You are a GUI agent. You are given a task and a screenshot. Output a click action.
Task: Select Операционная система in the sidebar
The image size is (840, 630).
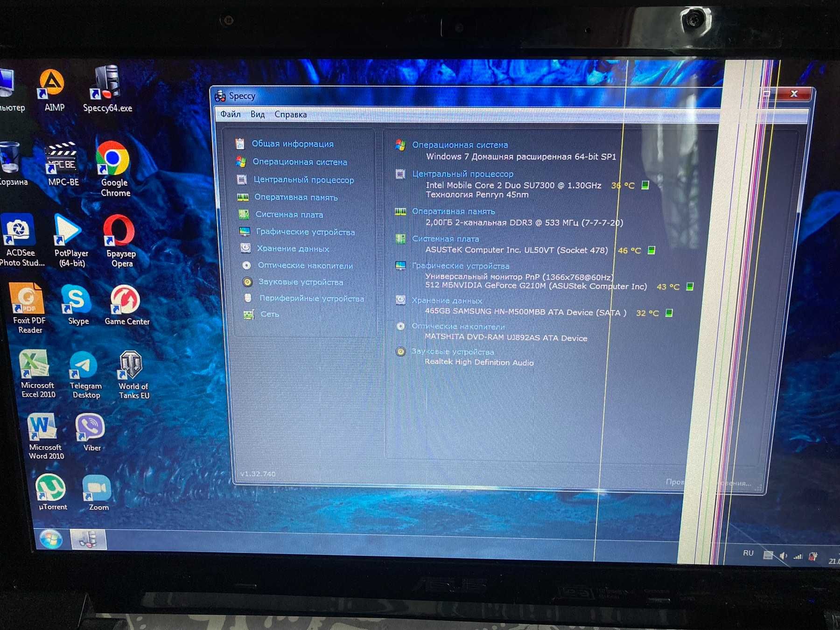coord(299,162)
